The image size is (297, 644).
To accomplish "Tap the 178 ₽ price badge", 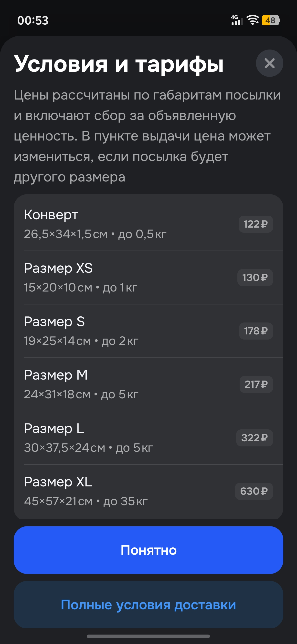I will coord(256,331).
